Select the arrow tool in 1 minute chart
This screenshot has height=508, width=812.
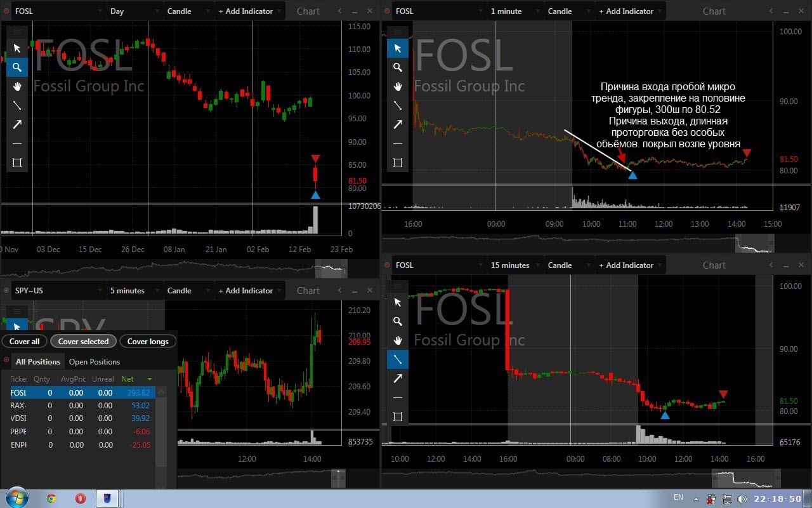398,124
